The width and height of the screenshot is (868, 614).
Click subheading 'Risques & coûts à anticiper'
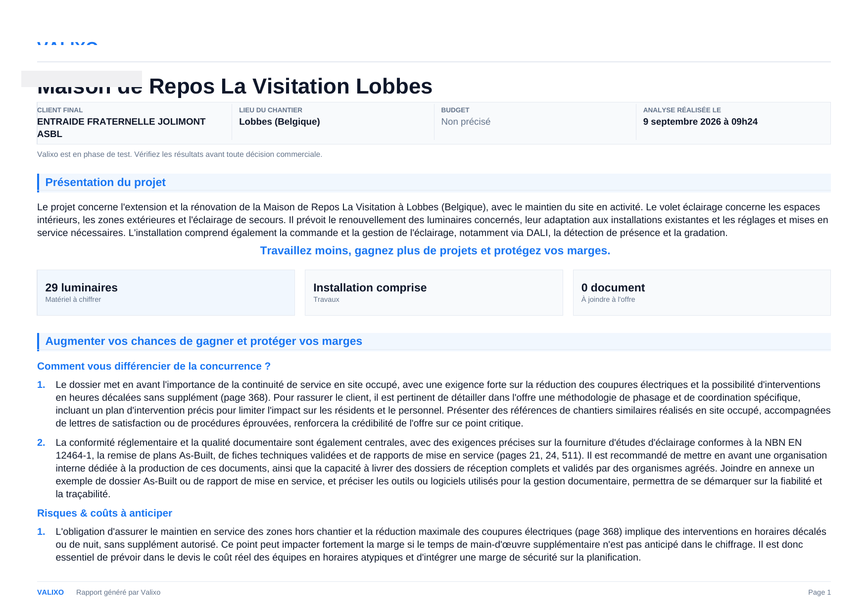click(x=104, y=513)
